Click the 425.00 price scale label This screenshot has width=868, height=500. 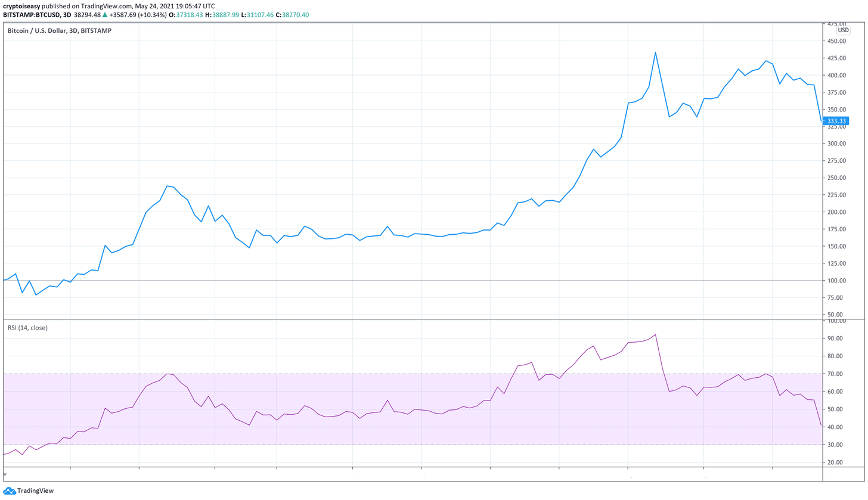[x=836, y=58]
